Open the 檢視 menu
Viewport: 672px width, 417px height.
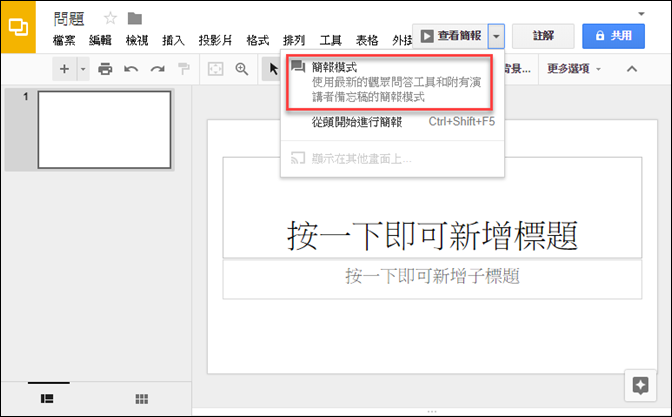click(137, 40)
